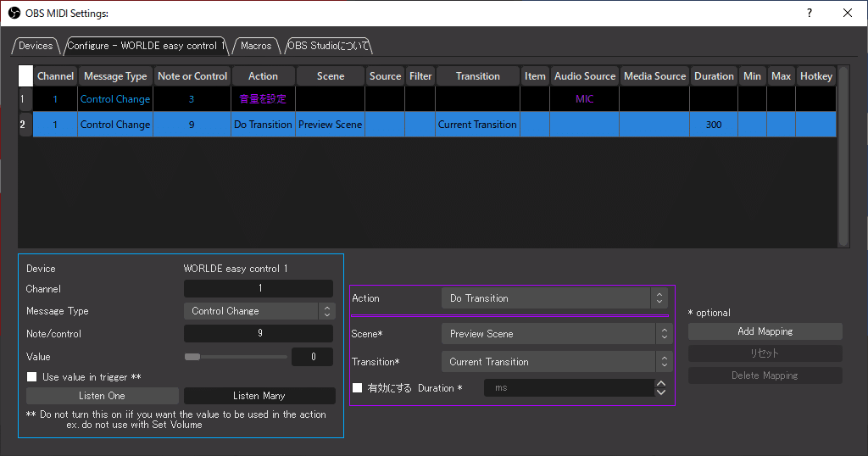The image size is (868, 456).
Task: Click Control Change cell in row 2
Action: click(115, 125)
